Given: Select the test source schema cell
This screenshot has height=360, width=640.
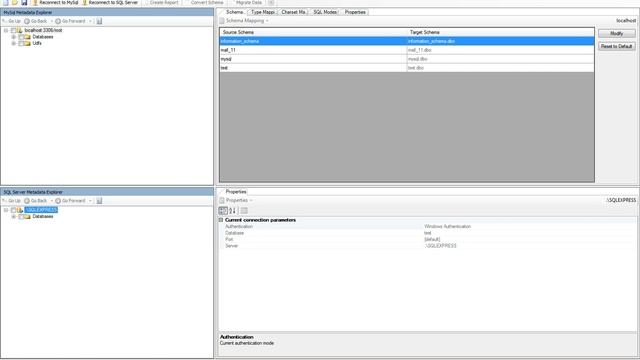Looking at the screenshot, I should click(x=313, y=68).
